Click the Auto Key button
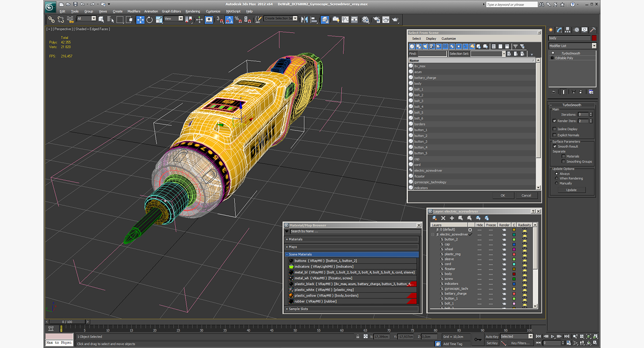 (492, 337)
